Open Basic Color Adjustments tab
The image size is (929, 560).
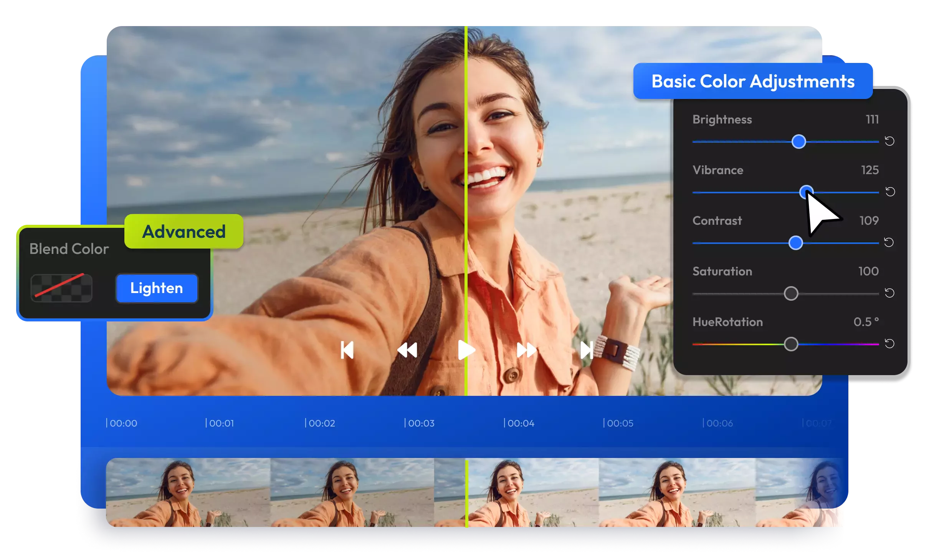coord(753,81)
